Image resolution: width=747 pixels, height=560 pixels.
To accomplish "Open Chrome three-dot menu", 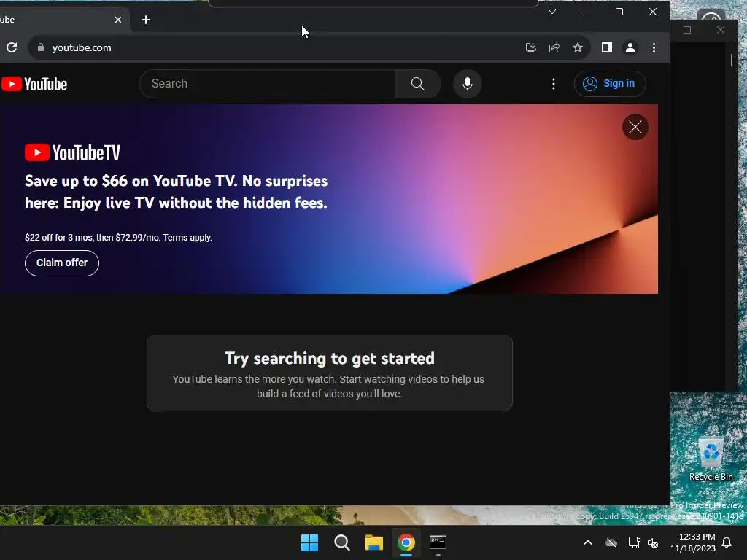I will 654,47.
